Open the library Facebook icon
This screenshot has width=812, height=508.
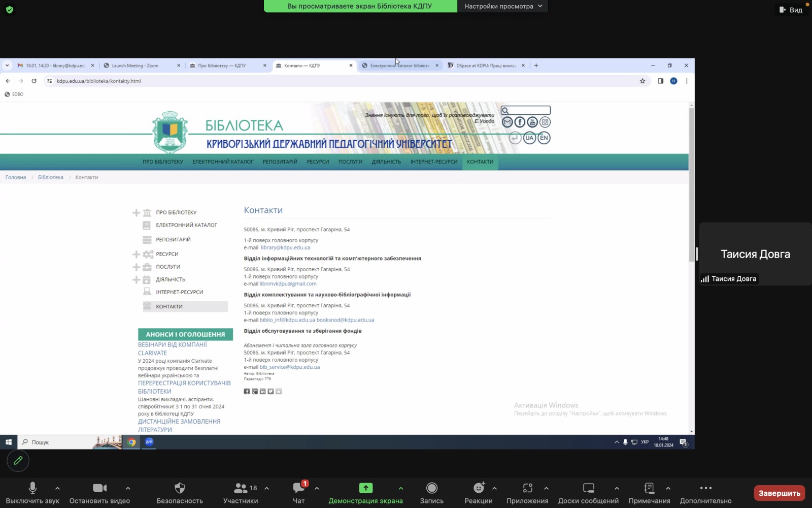coord(520,122)
